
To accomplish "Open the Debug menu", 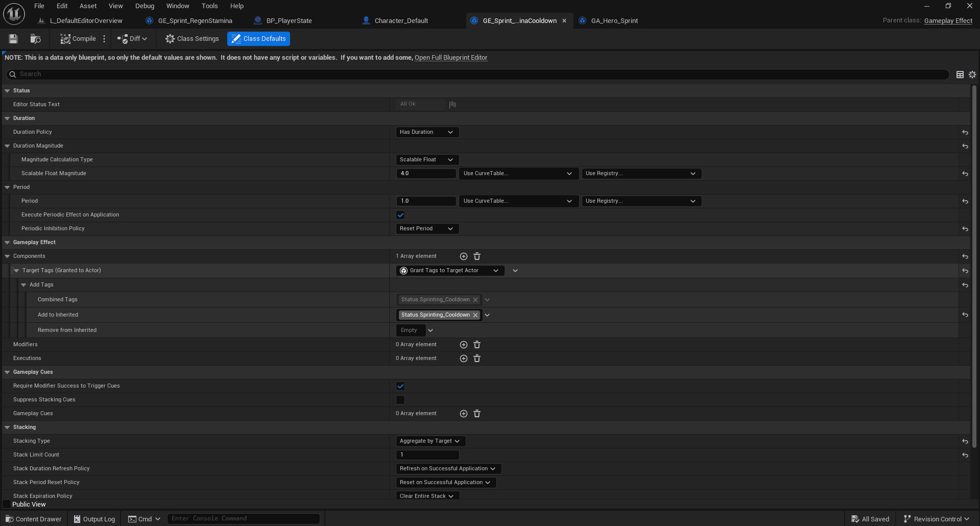I will tap(145, 6).
